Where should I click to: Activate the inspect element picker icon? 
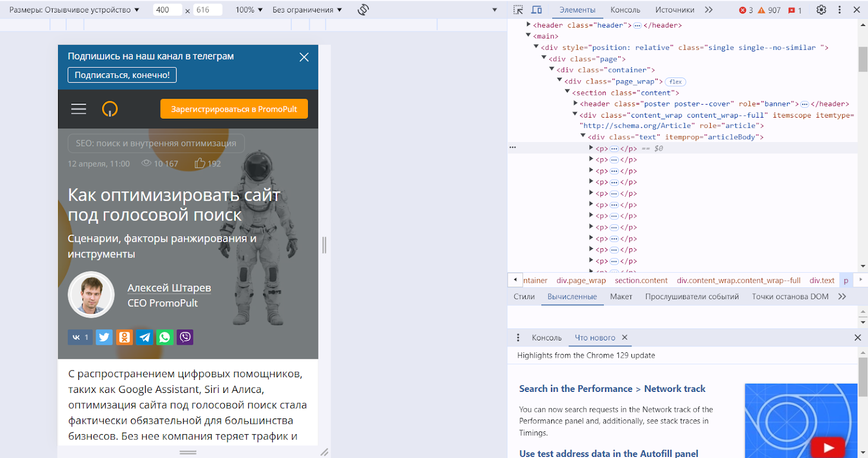(x=518, y=10)
